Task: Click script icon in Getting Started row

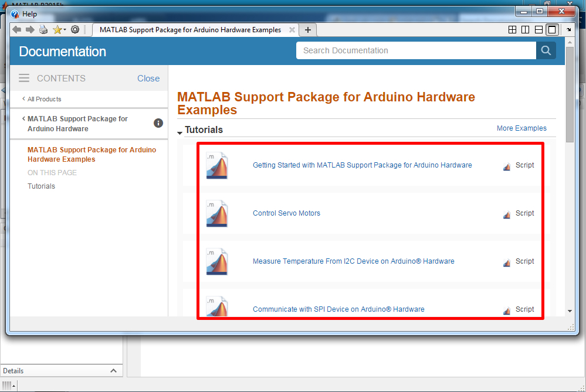Action: 507,167
